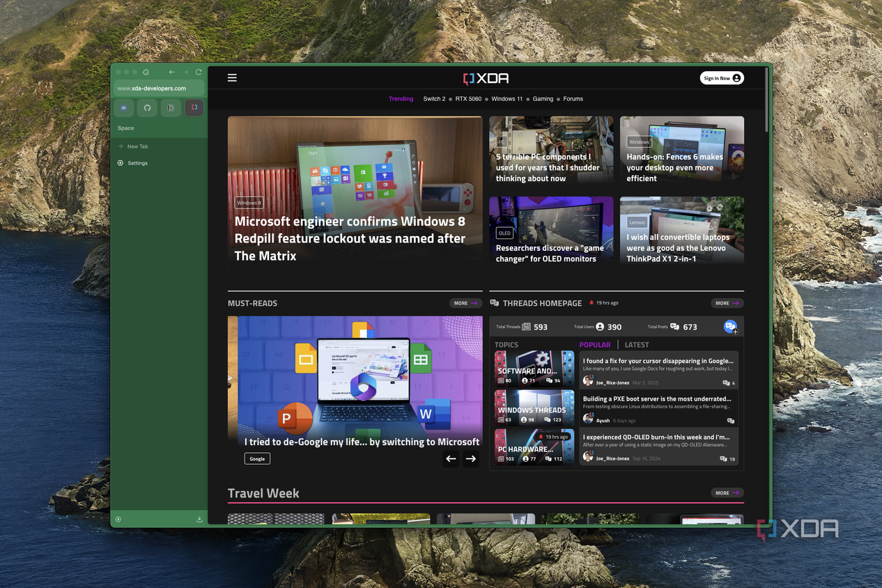Open the pinned Discord tab
882x588 pixels.
[124, 108]
